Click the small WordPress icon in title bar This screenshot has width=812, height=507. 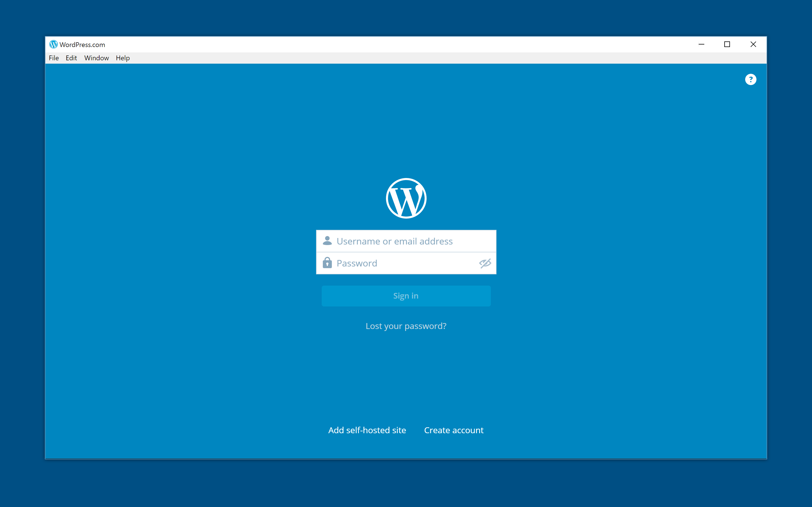[53, 44]
